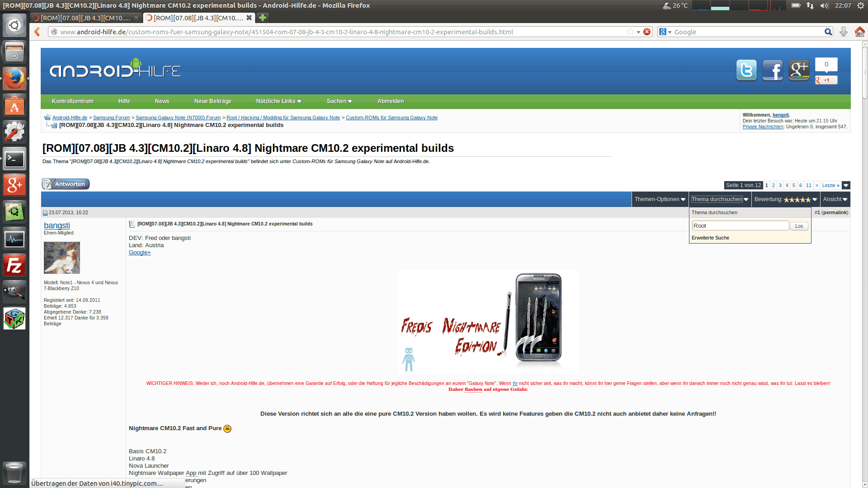Open Terminal from the launcher
The width and height of the screenshot is (868, 488).
click(14, 159)
